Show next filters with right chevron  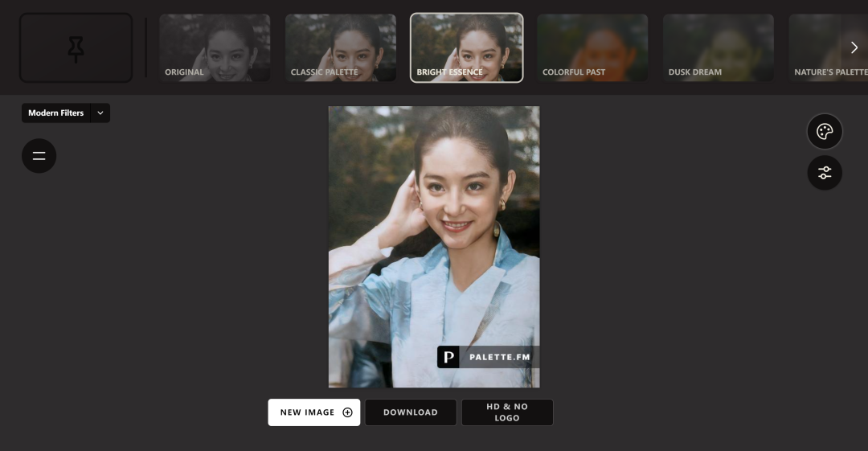point(854,47)
